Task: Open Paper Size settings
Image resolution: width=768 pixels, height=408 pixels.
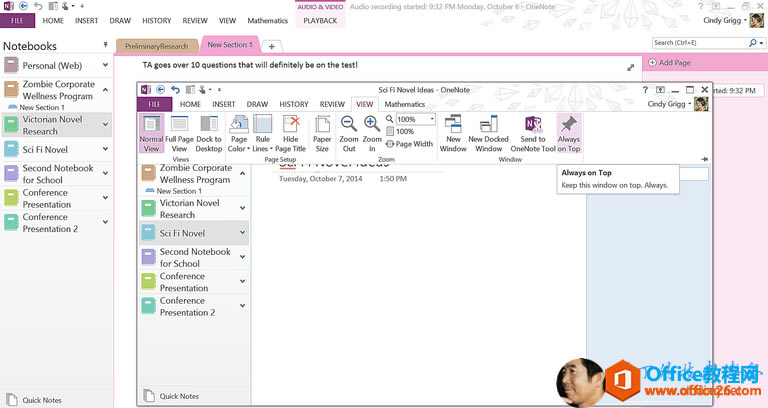Action: pos(322,134)
